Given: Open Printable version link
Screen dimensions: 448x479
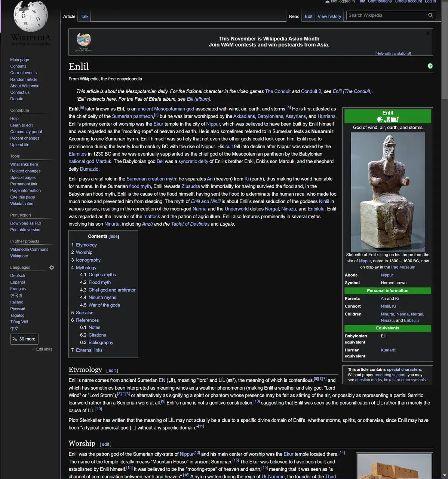Looking at the screenshot, I should 25,230.
